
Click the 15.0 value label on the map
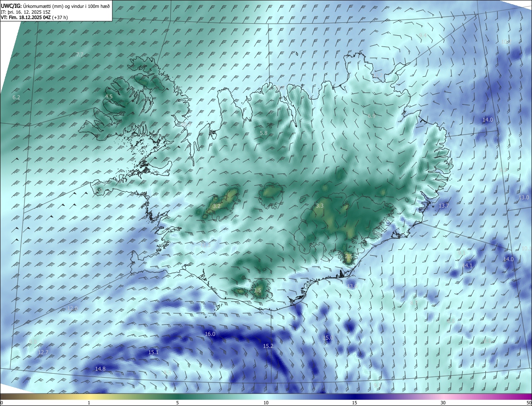[328, 338]
